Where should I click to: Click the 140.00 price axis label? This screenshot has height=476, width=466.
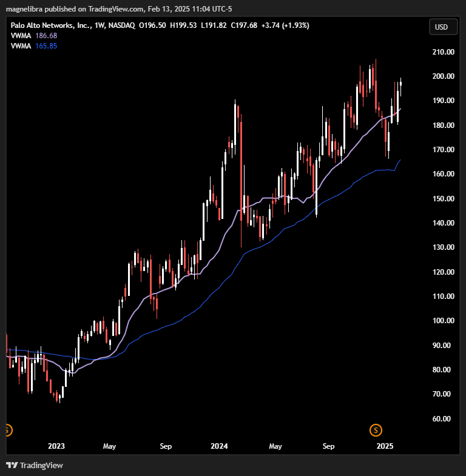[x=443, y=223]
